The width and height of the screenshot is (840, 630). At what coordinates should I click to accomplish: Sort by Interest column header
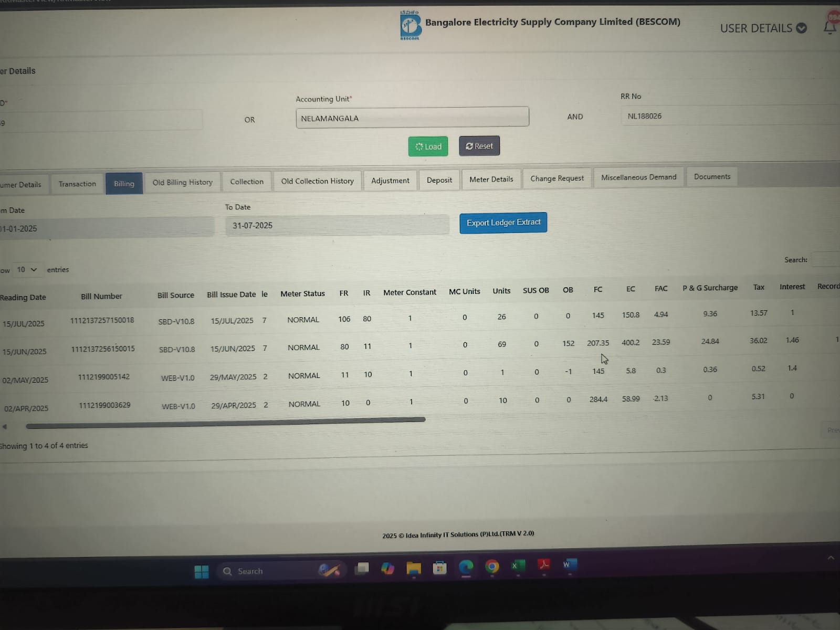coord(792,287)
